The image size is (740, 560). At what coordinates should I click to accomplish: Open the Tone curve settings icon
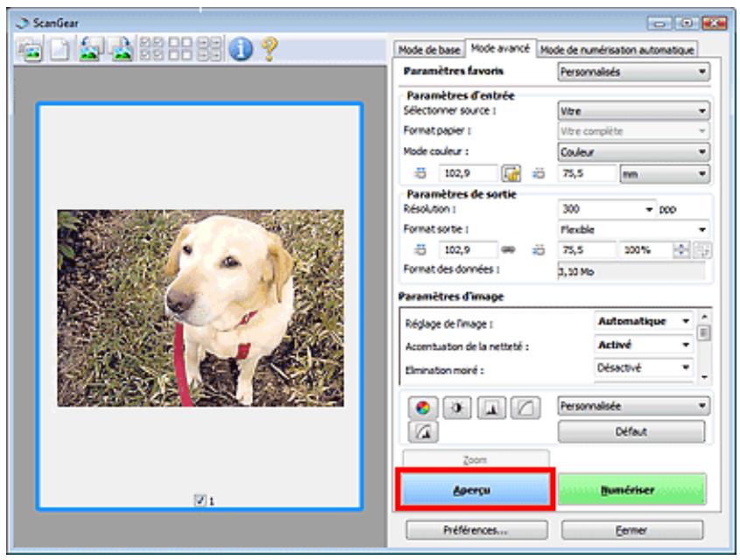coord(525,407)
